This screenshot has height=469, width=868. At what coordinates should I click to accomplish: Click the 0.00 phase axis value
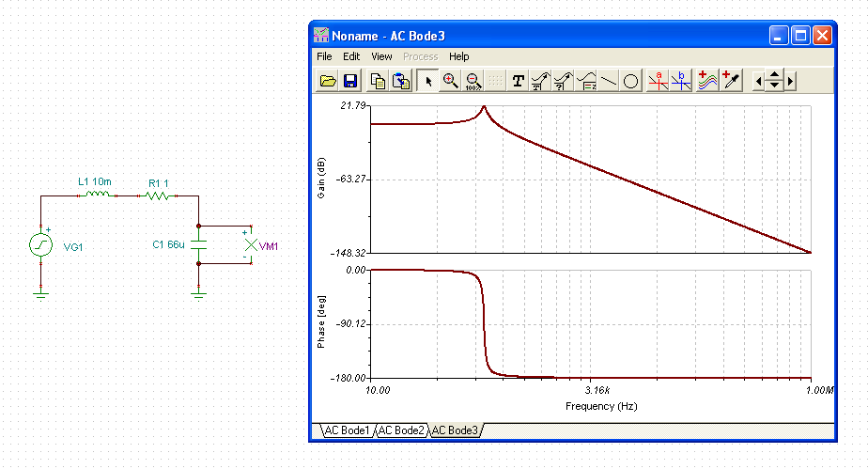356,270
